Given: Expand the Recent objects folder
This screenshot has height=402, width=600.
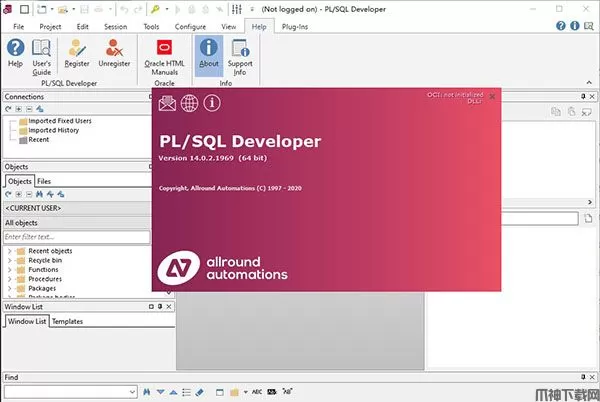Looking at the screenshot, I should pyautogui.click(x=10, y=251).
